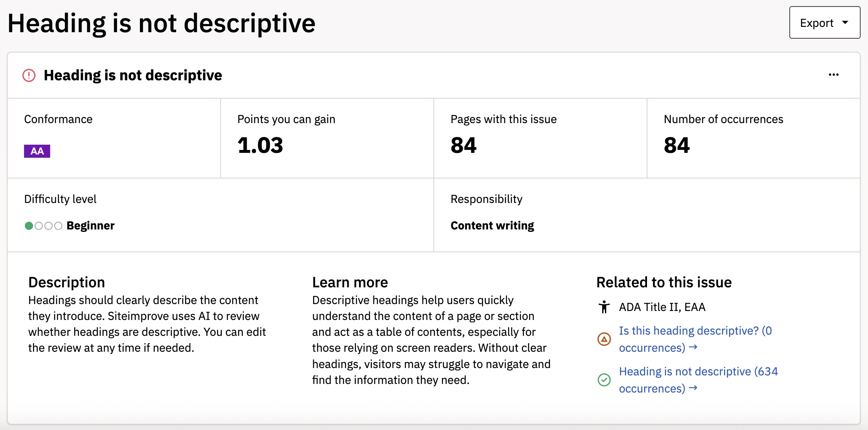
Task: Click the purple AA conformance badge
Action: click(37, 151)
